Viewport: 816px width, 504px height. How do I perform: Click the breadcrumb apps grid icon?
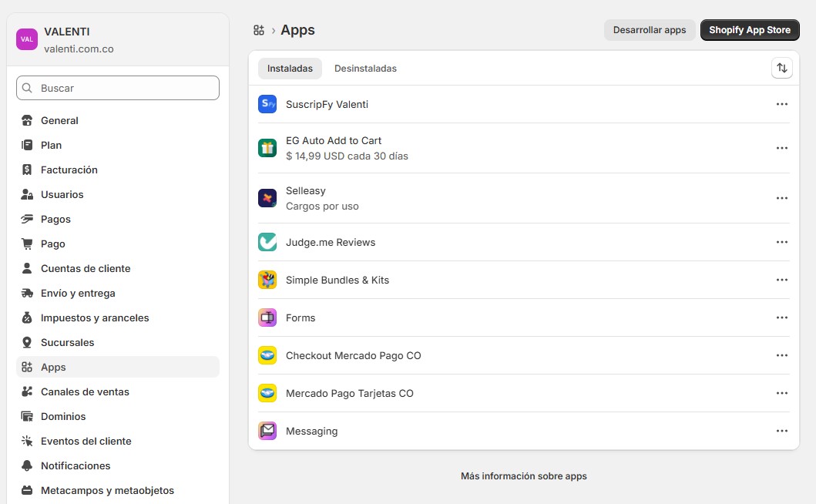point(259,30)
